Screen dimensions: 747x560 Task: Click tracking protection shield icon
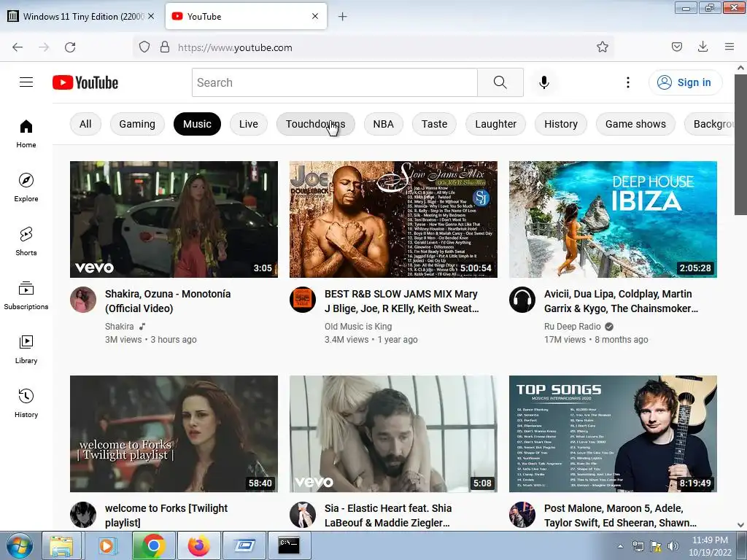click(x=144, y=47)
